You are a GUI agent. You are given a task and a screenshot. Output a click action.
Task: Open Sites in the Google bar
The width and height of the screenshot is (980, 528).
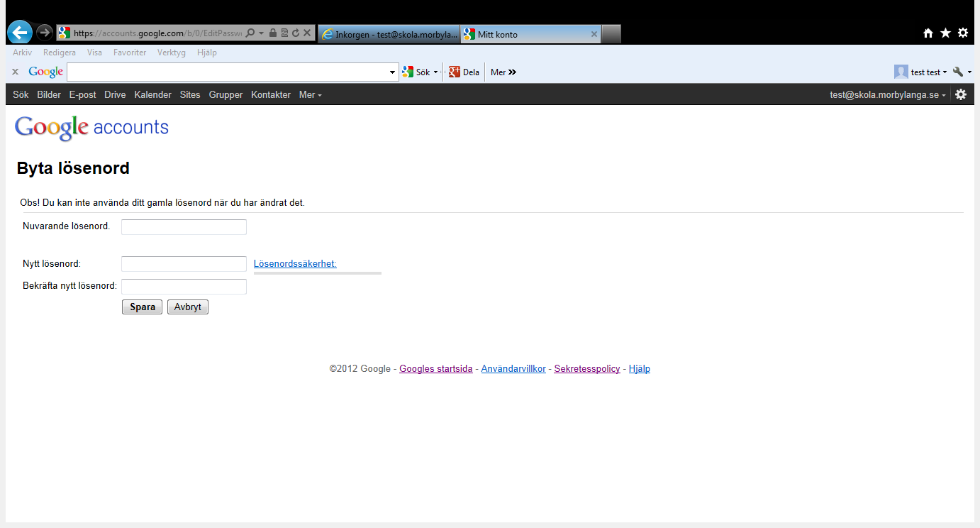point(190,94)
